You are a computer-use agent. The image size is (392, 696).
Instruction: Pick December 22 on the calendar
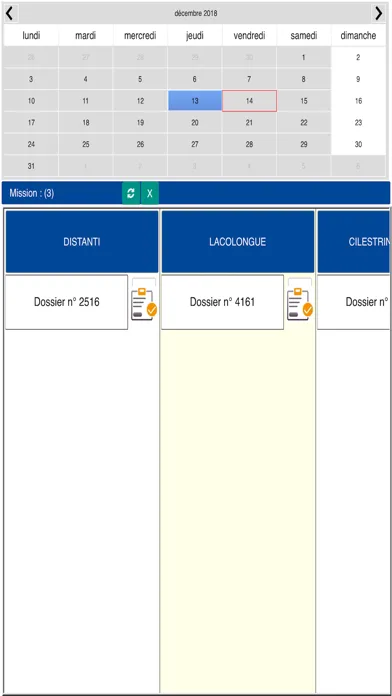[x=304, y=123]
